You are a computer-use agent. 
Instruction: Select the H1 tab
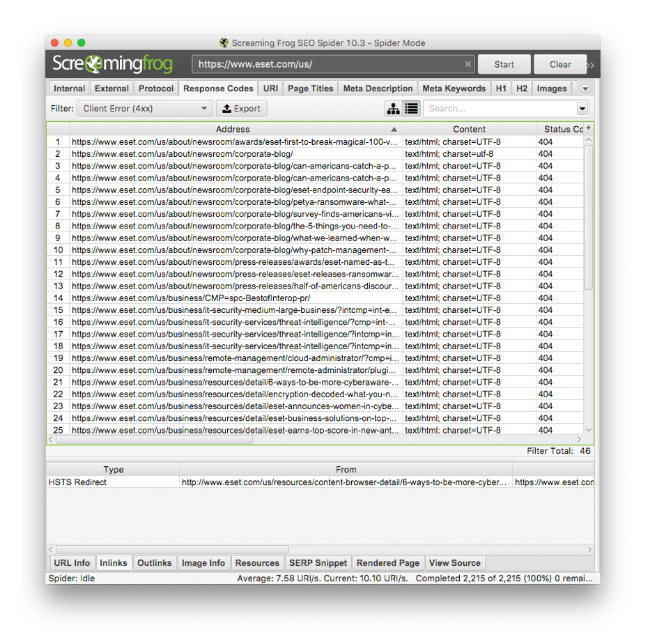[x=501, y=89]
